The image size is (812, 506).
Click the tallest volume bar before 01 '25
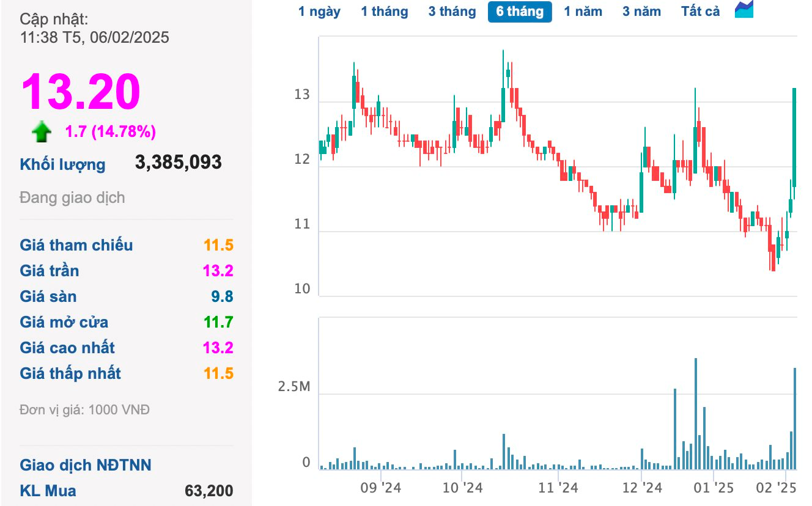[x=696, y=414]
